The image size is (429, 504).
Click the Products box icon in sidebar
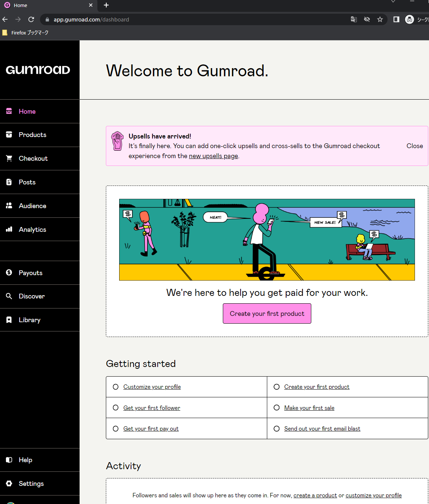pyautogui.click(x=9, y=135)
